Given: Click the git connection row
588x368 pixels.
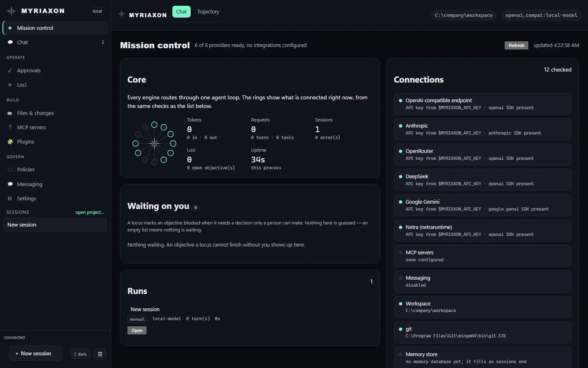Looking at the screenshot, I should [x=483, y=332].
